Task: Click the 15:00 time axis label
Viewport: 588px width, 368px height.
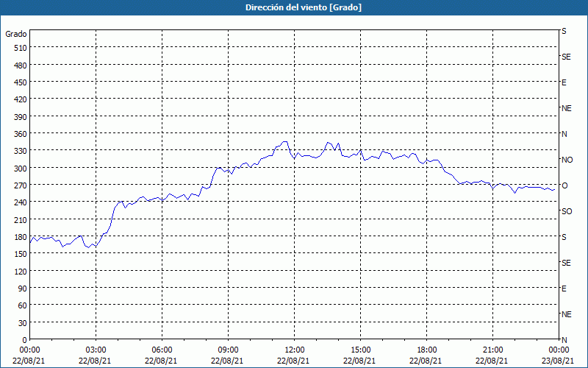Action: click(x=360, y=350)
